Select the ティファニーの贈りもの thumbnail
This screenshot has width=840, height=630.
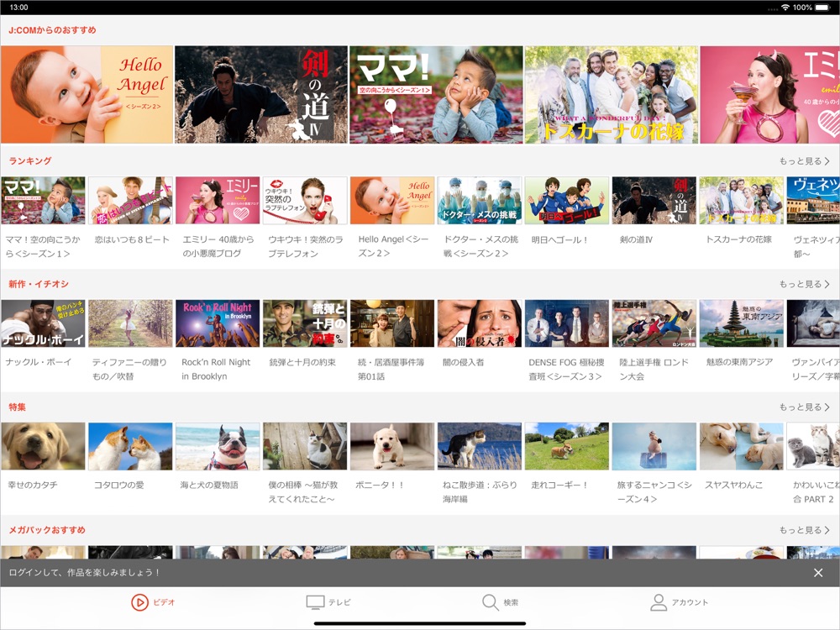130,323
